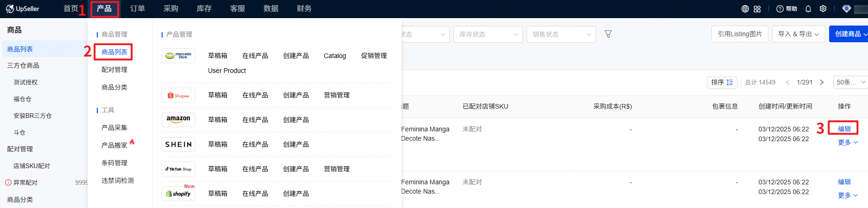
Task: Open the 导入 & 导出 dropdown
Action: click(x=798, y=34)
